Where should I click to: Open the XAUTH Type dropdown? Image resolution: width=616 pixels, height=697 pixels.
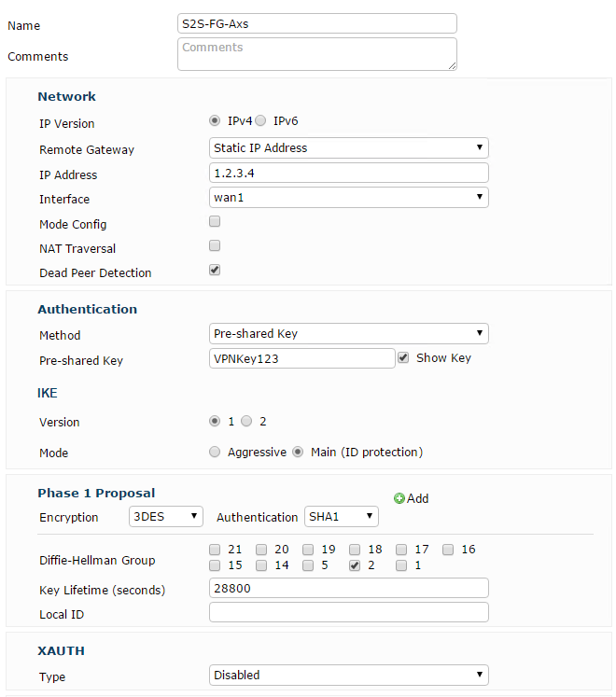coord(349,675)
